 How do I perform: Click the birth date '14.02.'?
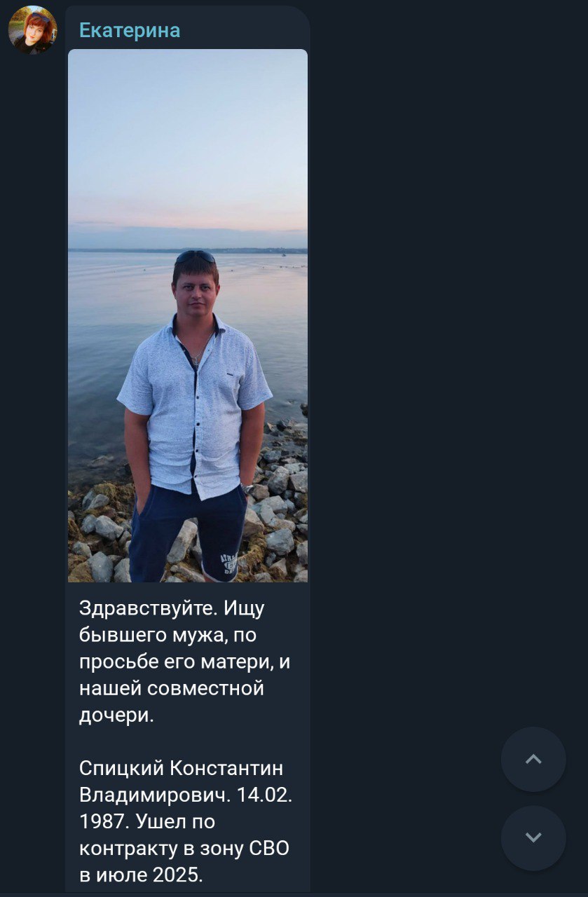pyautogui.click(x=264, y=795)
